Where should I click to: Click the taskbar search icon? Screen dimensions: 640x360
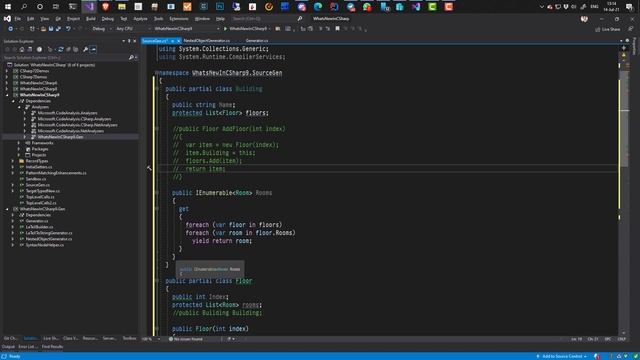point(24,7)
